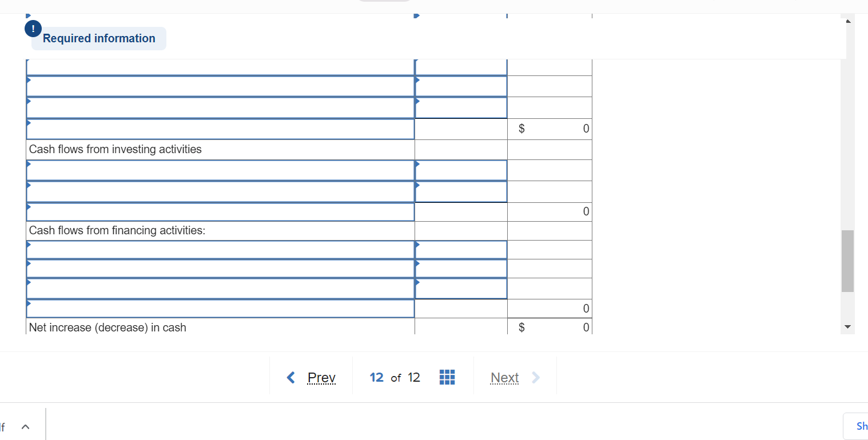Click the right chevron icon beside Next

[535, 377]
